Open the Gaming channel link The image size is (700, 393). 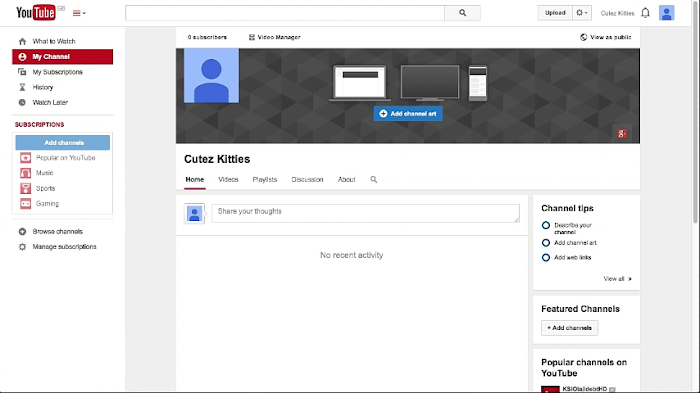click(x=47, y=204)
